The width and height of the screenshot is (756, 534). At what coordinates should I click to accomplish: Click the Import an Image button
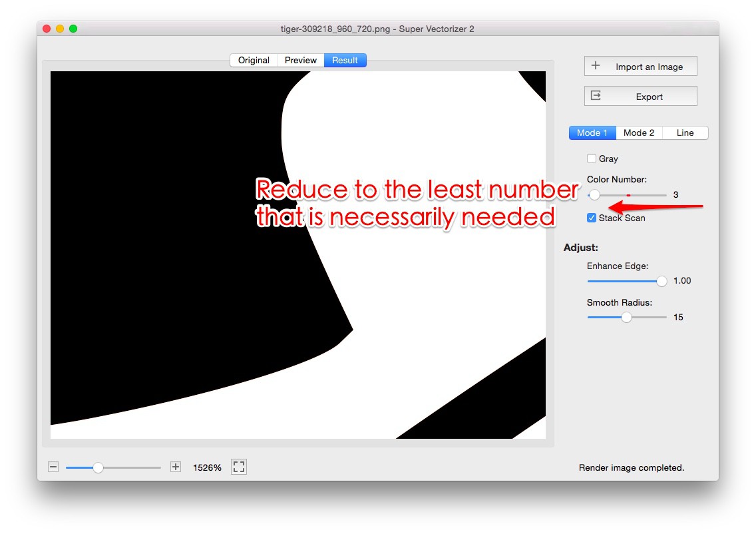[640, 66]
